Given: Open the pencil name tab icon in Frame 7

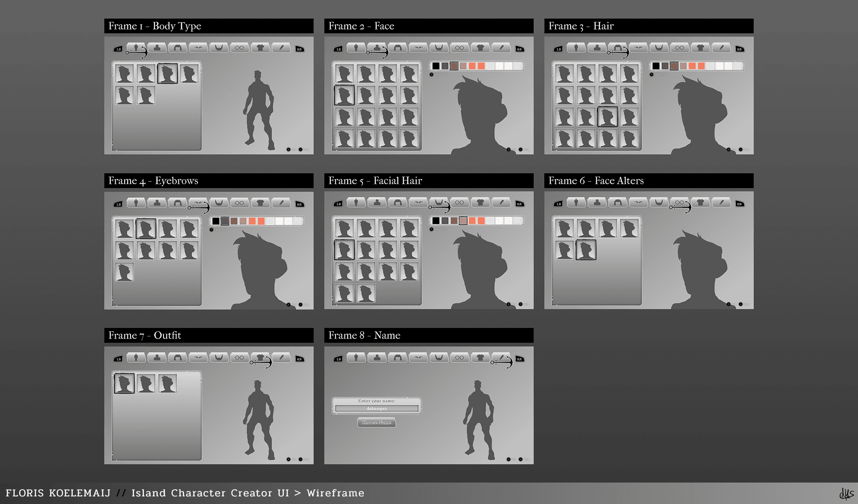Looking at the screenshot, I should pyautogui.click(x=281, y=357).
